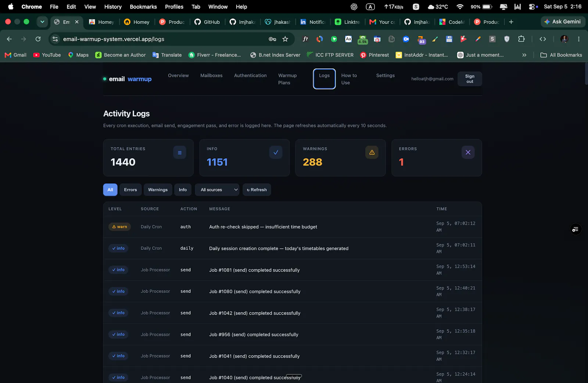Switch to the Linktree browser tab
The height and width of the screenshot is (383, 588).
click(x=347, y=22)
